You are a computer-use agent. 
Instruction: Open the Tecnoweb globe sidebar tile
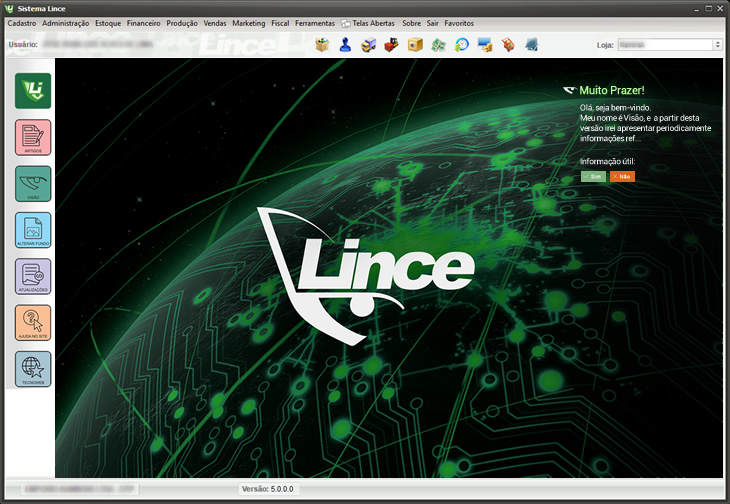click(x=33, y=369)
